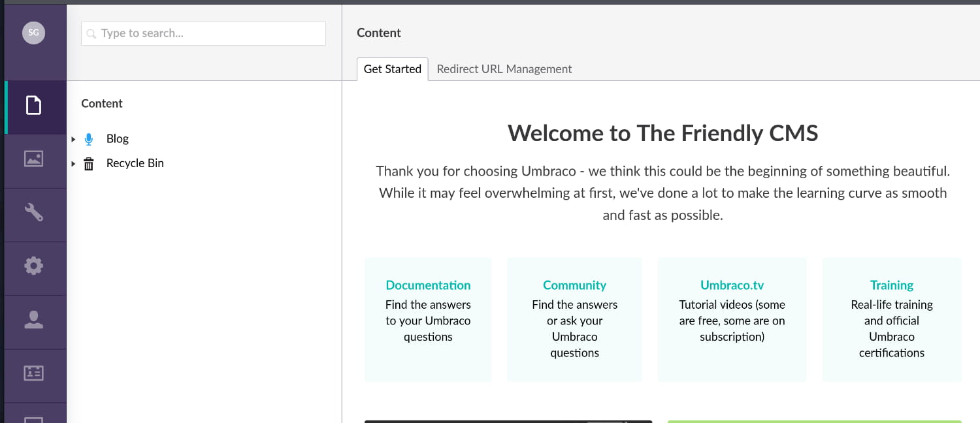
Task: Open the Umbraco.tv link
Action: (x=732, y=285)
